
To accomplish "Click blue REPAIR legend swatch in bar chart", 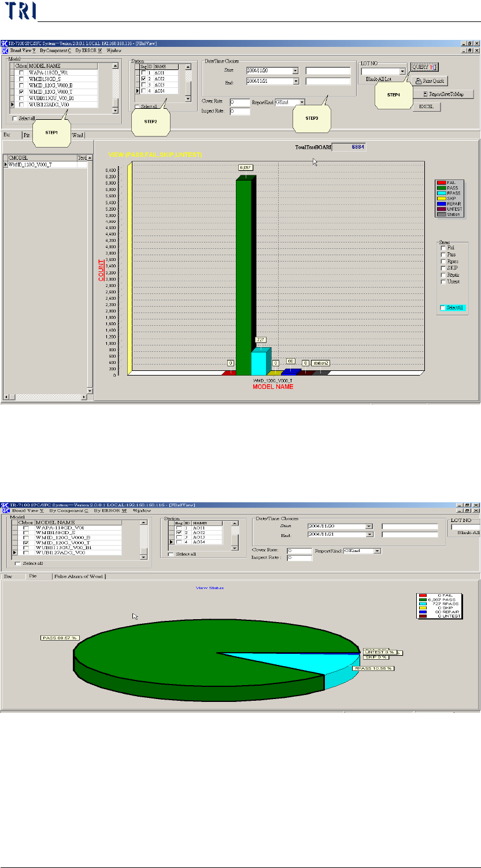I will click(442, 204).
